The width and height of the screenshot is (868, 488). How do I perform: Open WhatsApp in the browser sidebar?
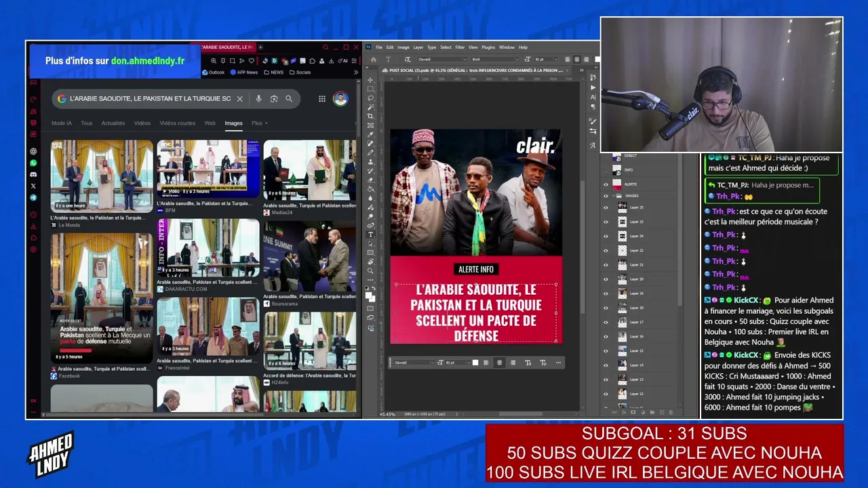(x=33, y=163)
